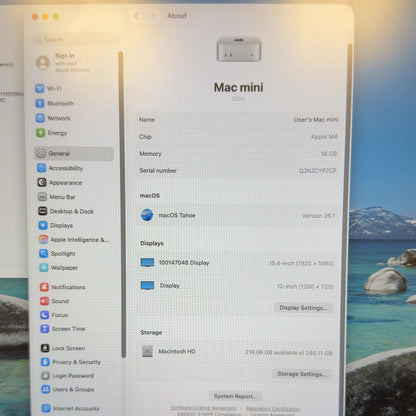Click the Search field in sidebar
The image size is (416, 416).
click(x=75, y=40)
